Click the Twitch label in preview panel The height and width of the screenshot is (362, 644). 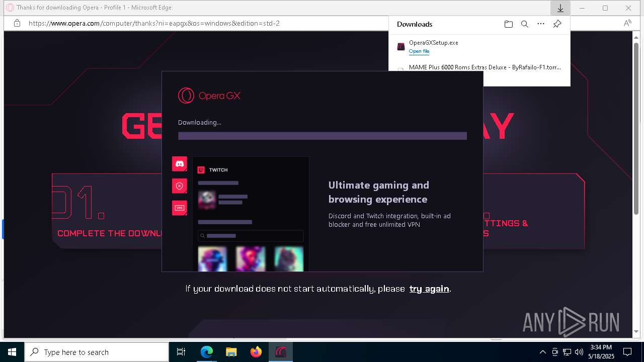point(218,170)
